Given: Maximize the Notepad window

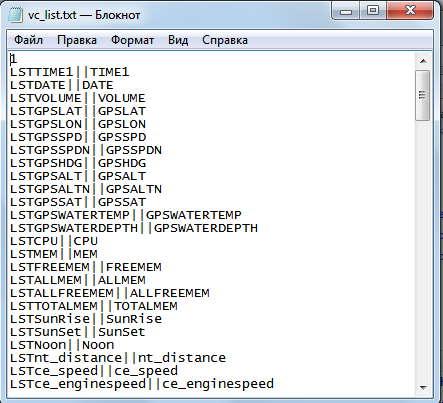Looking at the screenshot, I should [373, 11].
